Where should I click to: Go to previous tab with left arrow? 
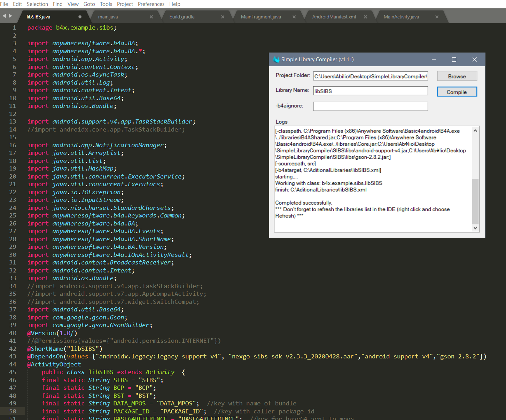4,16
